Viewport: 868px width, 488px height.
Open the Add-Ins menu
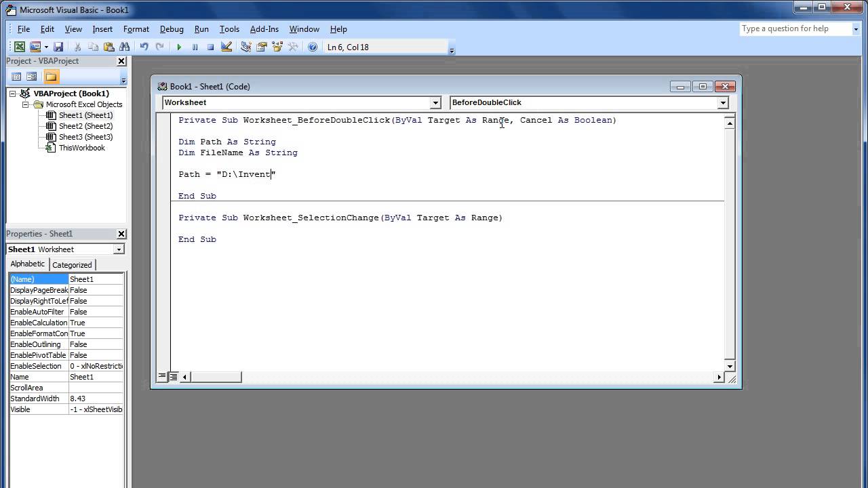(x=264, y=29)
